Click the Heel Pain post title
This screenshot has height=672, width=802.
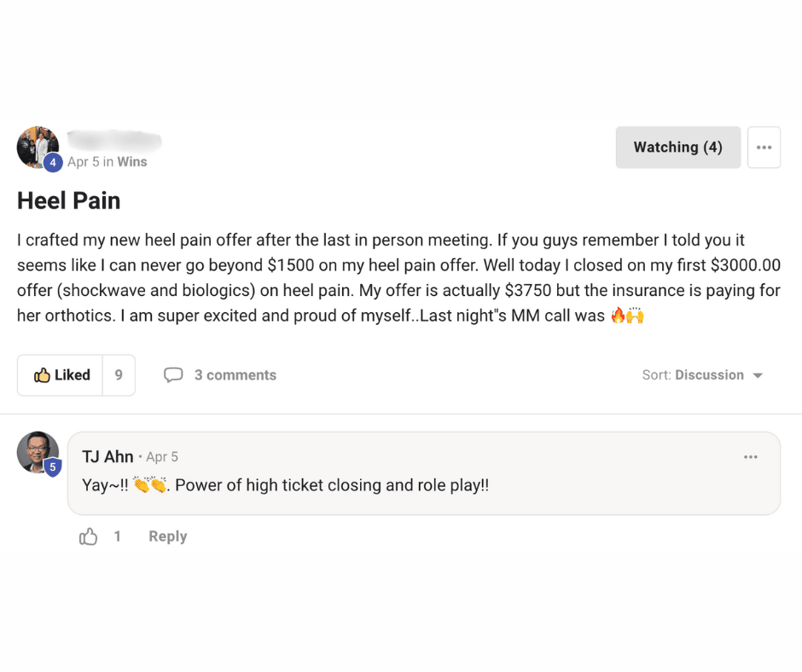(x=69, y=200)
